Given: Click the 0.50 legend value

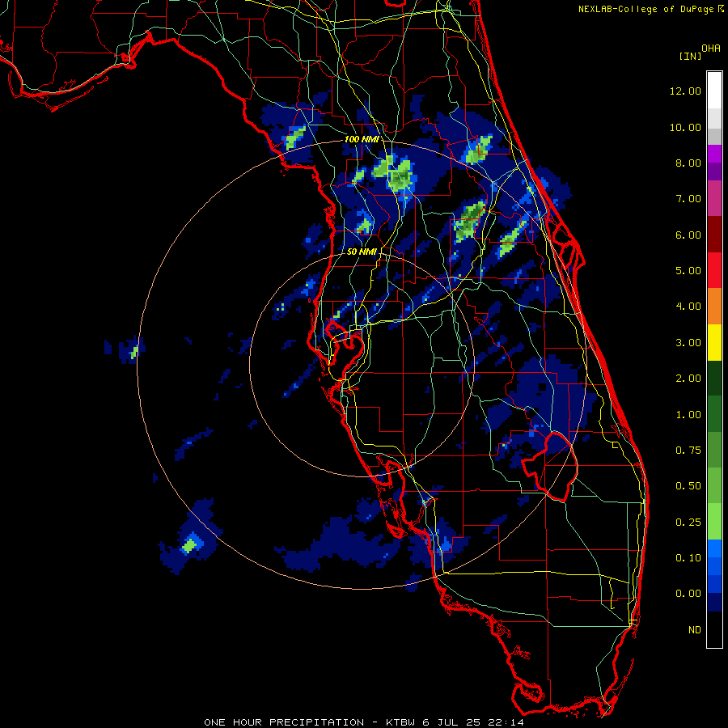Looking at the screenshot, I should click(x=688, y=486).
